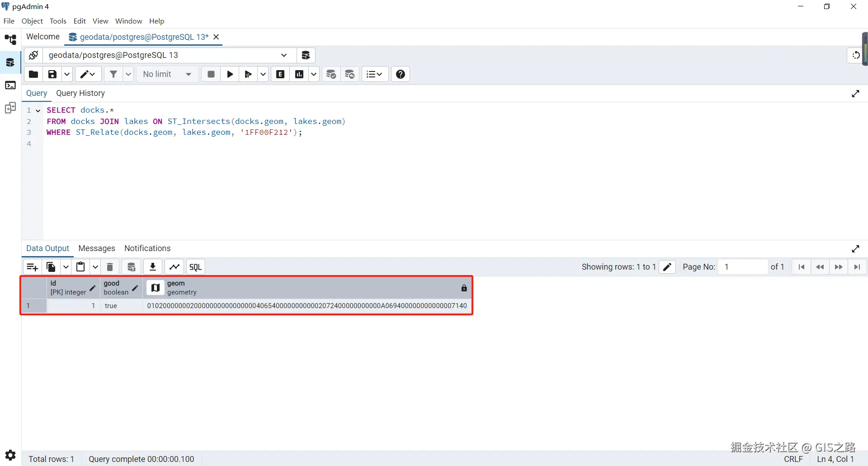Click the Explain Analyze button
The width and height of the screenshot is (868, 466).
click(299, 74)
